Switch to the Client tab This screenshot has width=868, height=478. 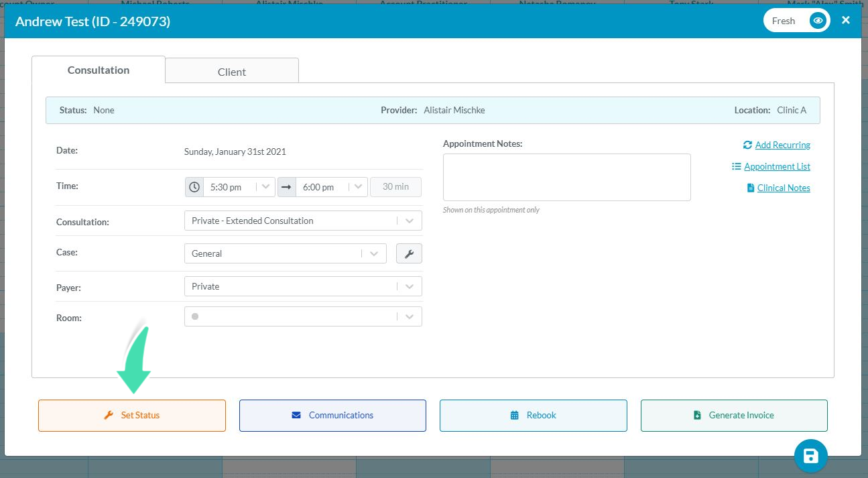coord(232,71)
